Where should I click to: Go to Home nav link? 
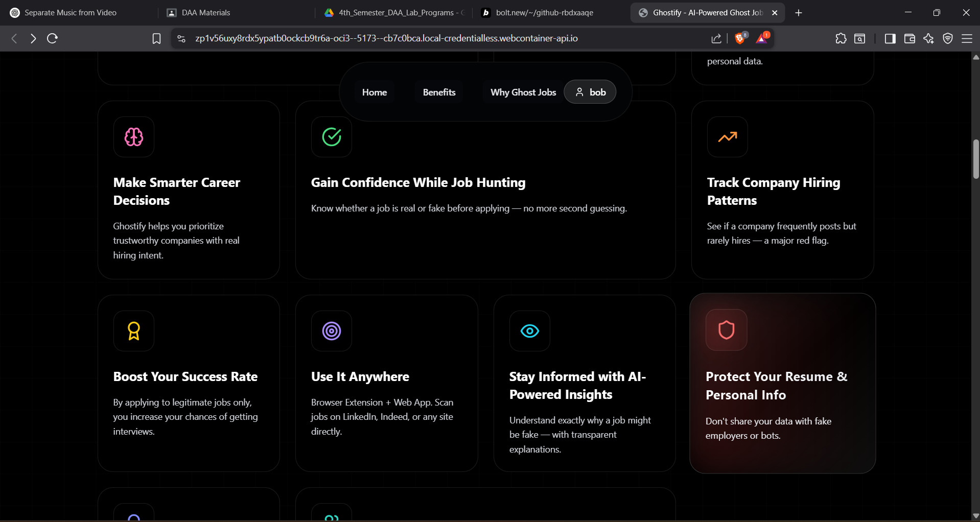coord(375,92)
